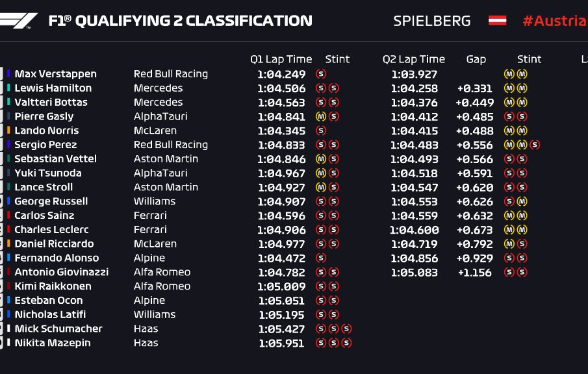This screenshot has height=374, width=588.
Task: Click Fernando Alonso's Q1 soft tyre icon
Action: tap(320, 258)
